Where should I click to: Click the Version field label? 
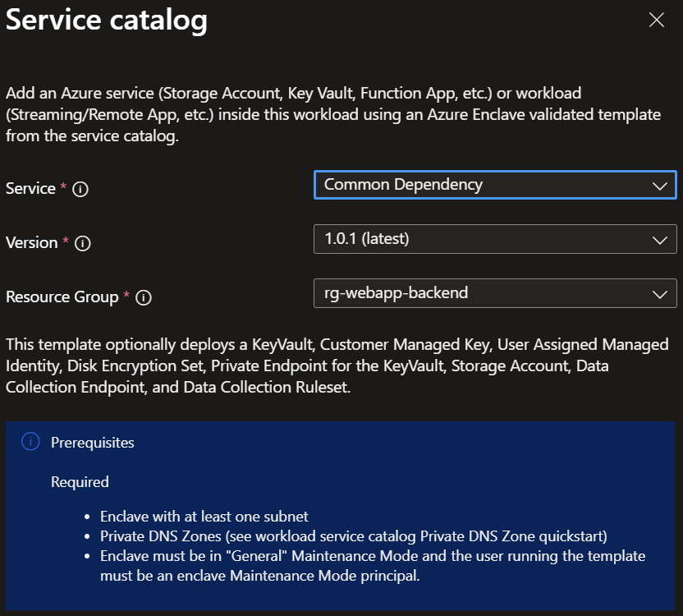(32, 243)
